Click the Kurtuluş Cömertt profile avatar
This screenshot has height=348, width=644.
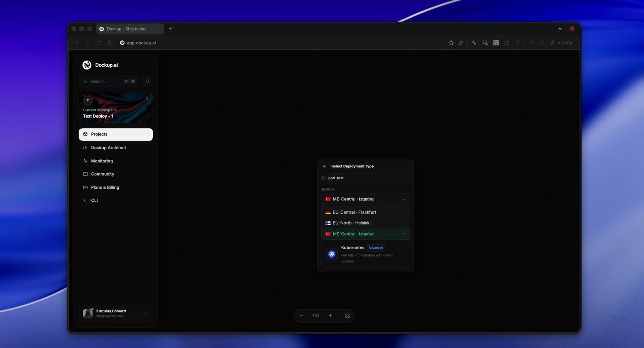click(88, 313)
